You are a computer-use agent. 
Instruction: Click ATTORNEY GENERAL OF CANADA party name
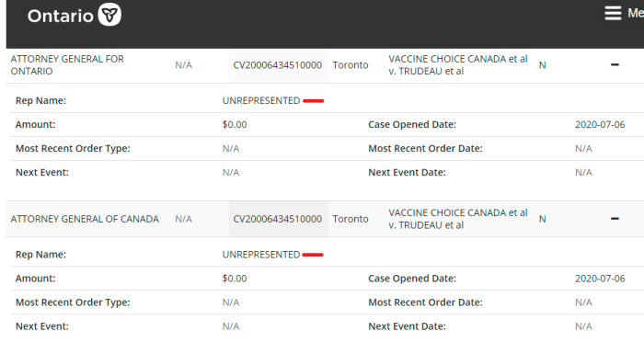[85, 219]
